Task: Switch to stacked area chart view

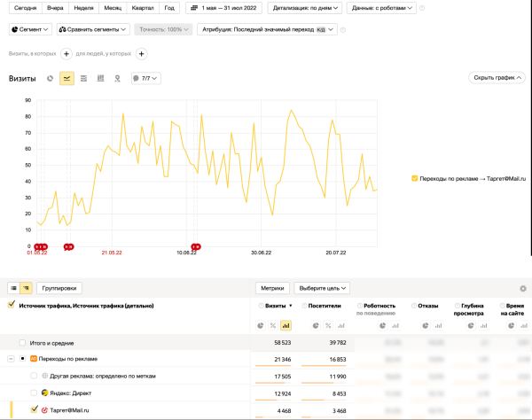Action: [x=83, y=79]
